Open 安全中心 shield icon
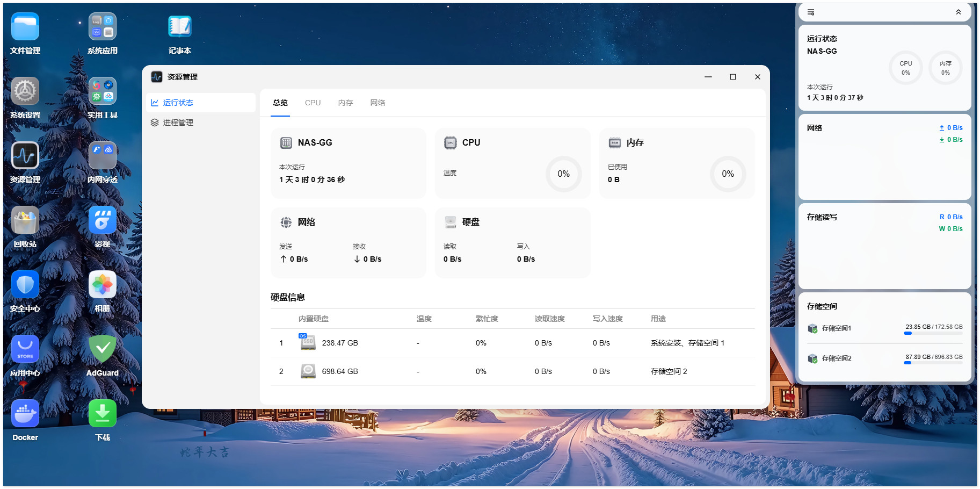The image size is (980, 489). 25,285
